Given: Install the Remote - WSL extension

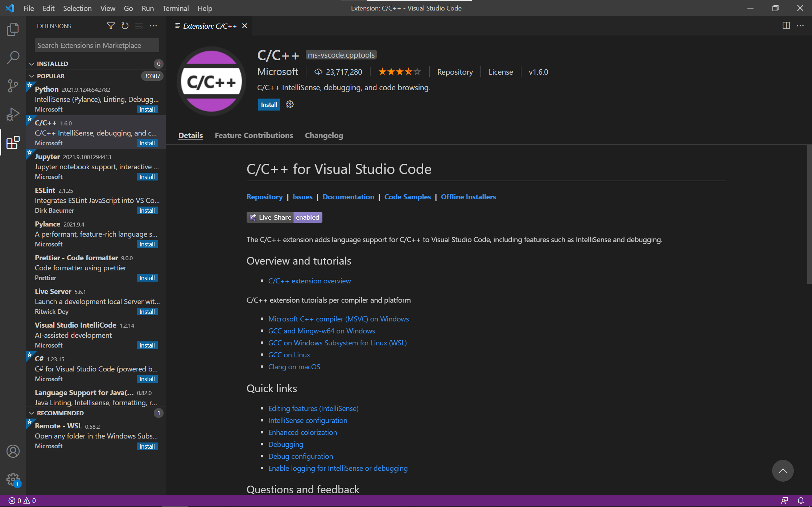Looking at the screenshot, I should [x=147, y=446].
